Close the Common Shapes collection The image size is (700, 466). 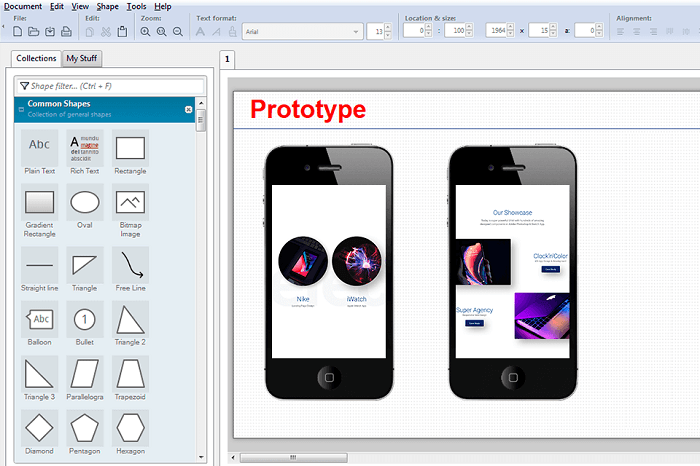tap(188, 109)
